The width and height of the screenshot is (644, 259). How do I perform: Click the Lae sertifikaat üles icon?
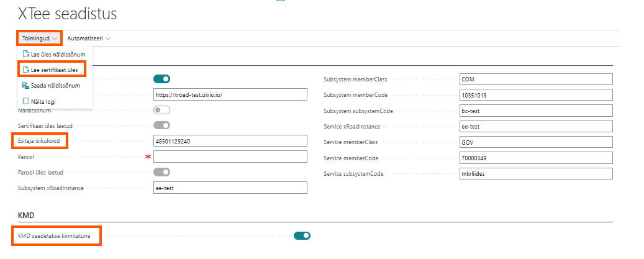(25, 70)
